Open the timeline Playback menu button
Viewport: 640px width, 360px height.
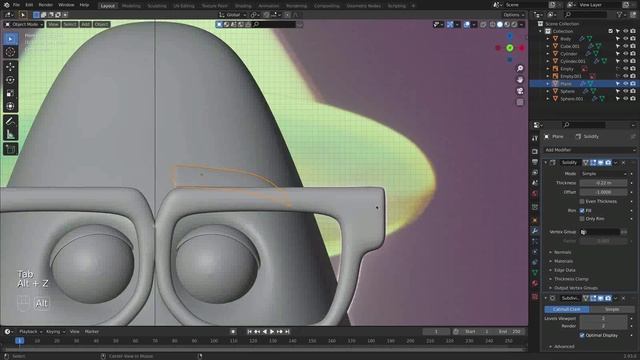(30, 332)
